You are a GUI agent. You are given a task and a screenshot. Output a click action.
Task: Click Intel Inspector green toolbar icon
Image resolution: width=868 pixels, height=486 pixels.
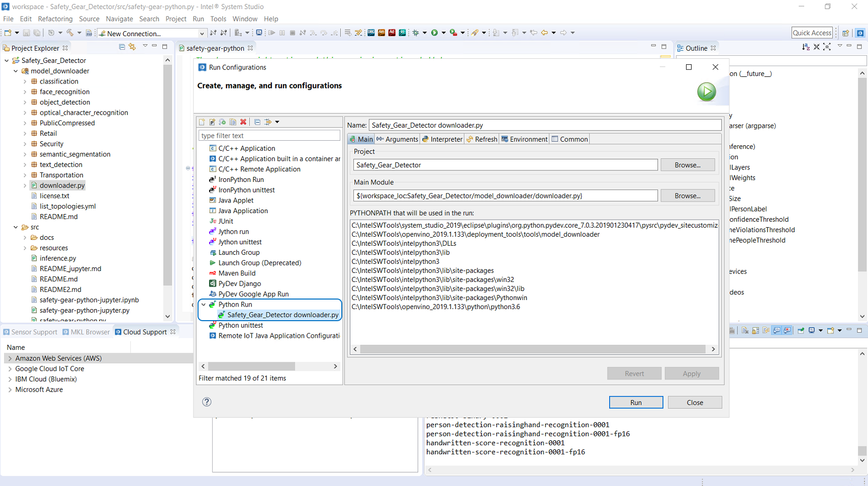403,33
